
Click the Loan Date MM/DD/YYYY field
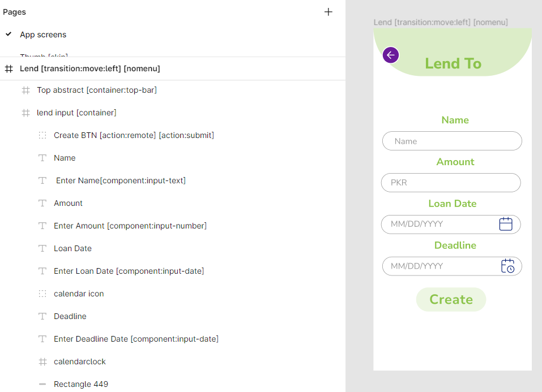451,225
